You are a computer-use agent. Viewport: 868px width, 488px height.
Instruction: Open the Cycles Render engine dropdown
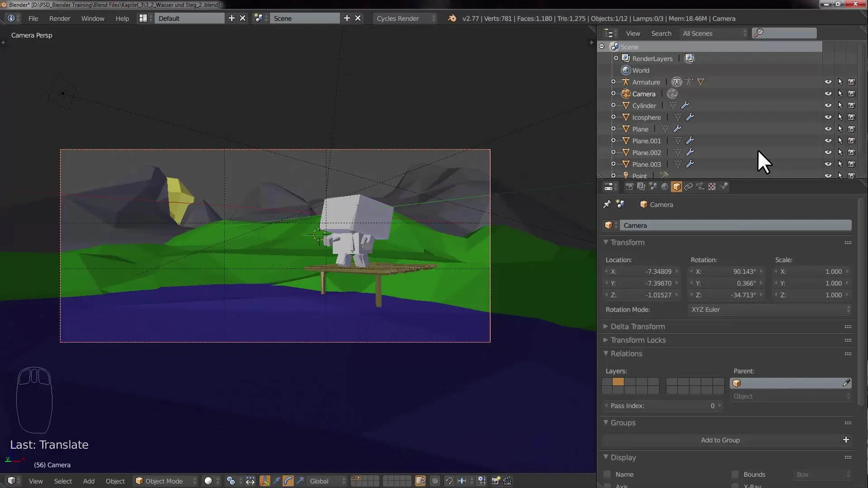(x=405, y=19)
